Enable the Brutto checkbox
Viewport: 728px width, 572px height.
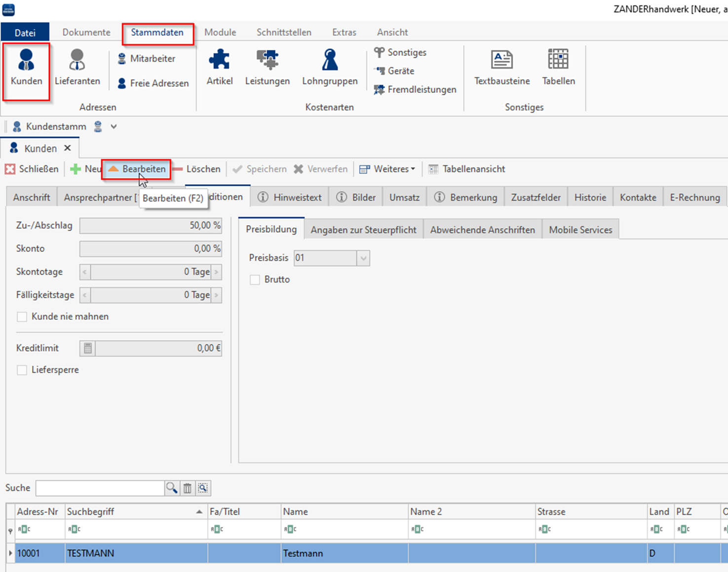pos(255,280)
